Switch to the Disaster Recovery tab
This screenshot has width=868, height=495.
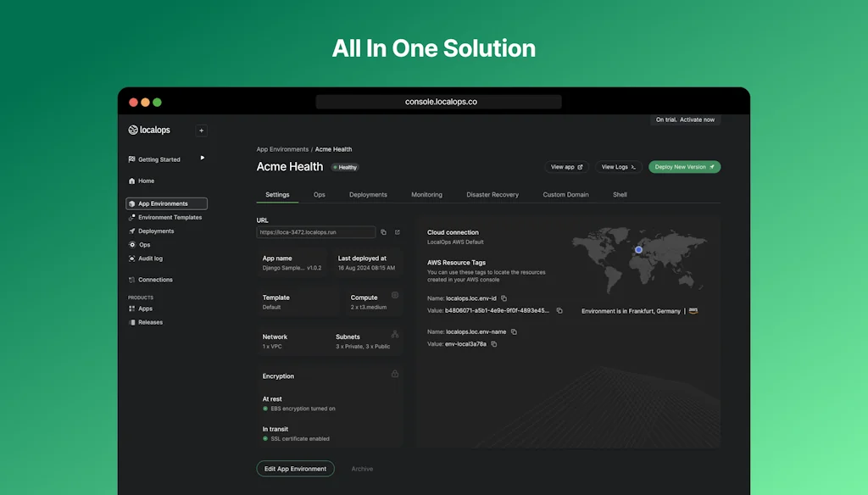pos(492,194)
